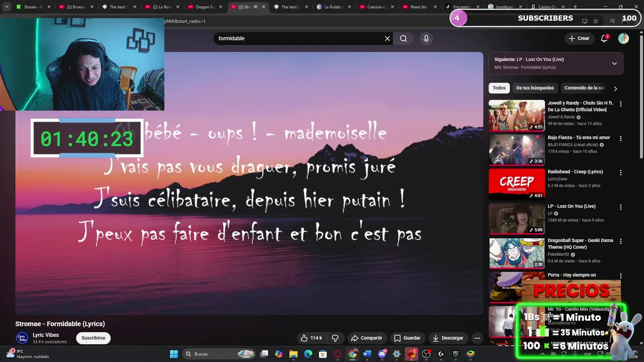
Task: Open Microsoft Edge from taskbar
Action: point(308,354)
